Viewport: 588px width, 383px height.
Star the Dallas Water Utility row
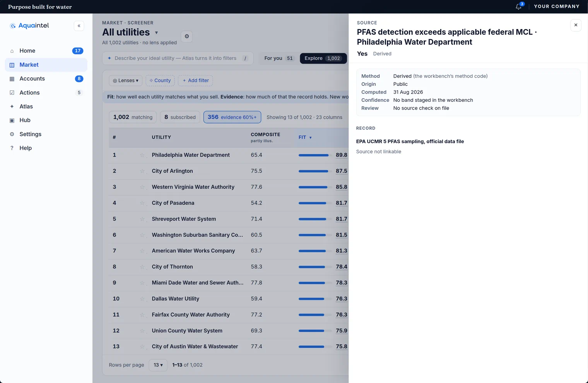tap(142, 299)
